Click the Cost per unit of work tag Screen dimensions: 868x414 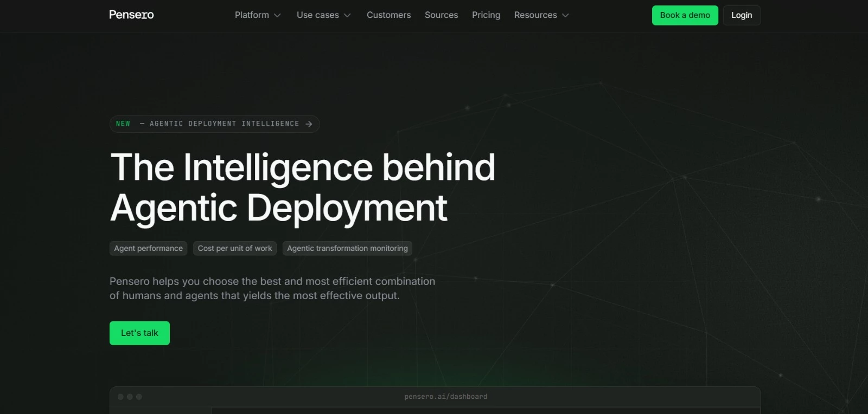[235, 248]
